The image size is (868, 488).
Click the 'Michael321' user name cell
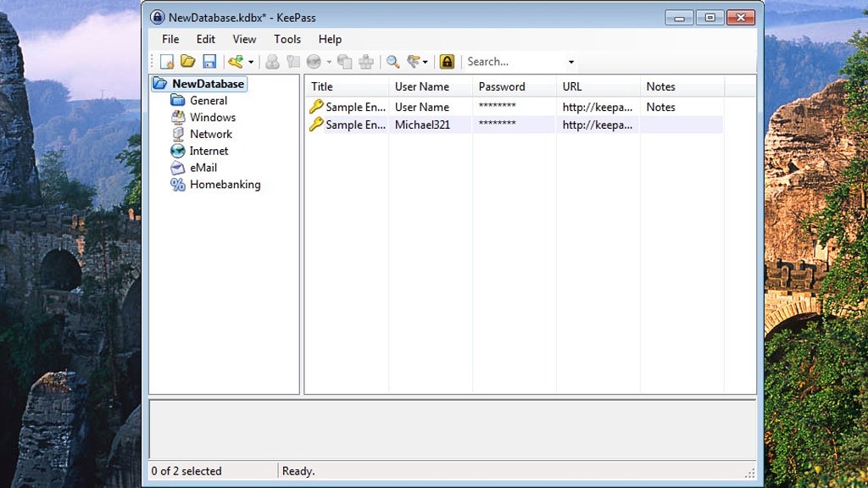(x=422, y=125)
